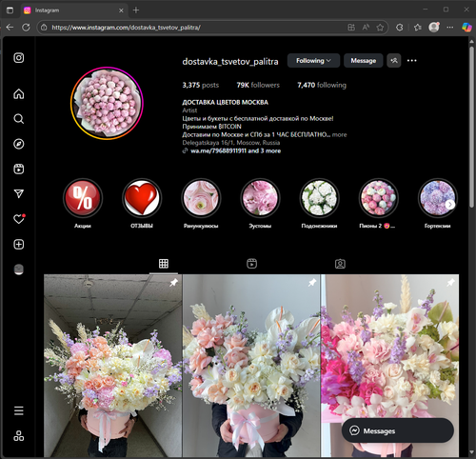Open Notifications heart icon
The image size is (476, 459).
tap(19, 219)
